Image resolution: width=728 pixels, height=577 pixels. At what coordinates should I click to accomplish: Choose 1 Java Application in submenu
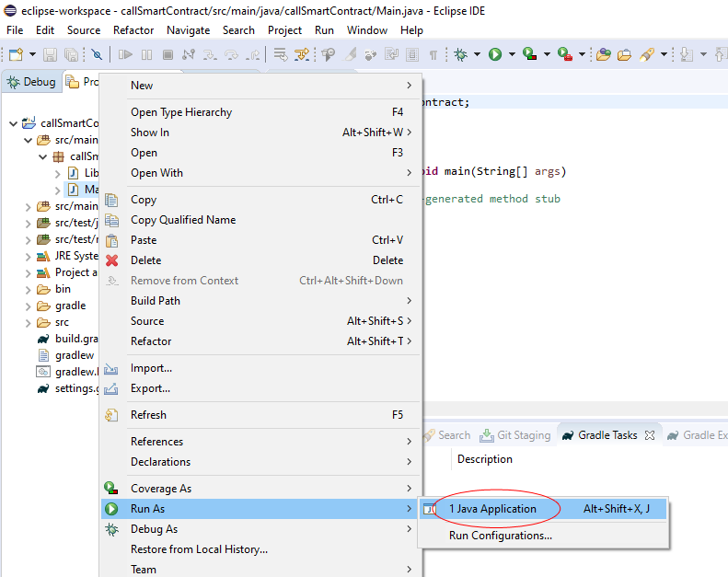[542, 509]
